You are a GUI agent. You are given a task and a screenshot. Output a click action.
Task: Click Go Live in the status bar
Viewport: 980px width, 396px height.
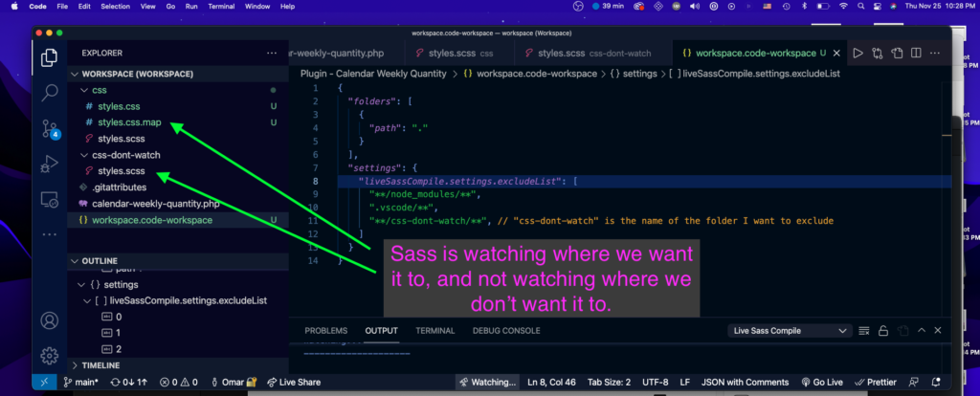[822, 383]
